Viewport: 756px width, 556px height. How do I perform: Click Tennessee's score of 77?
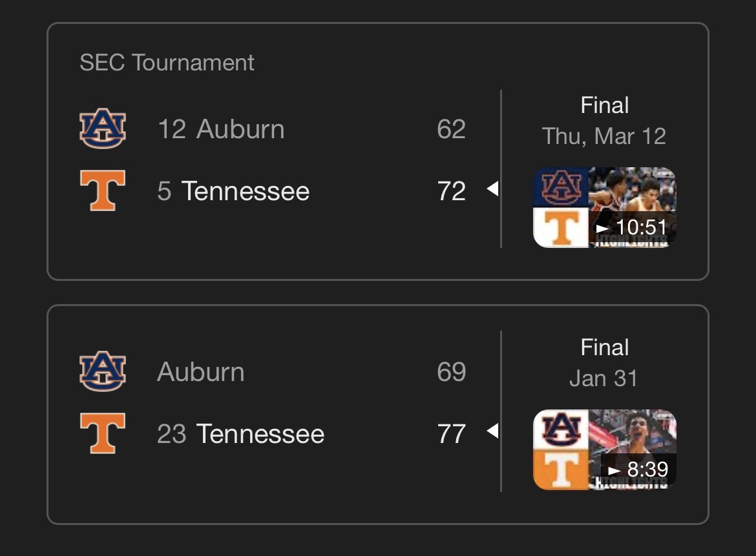451,434
